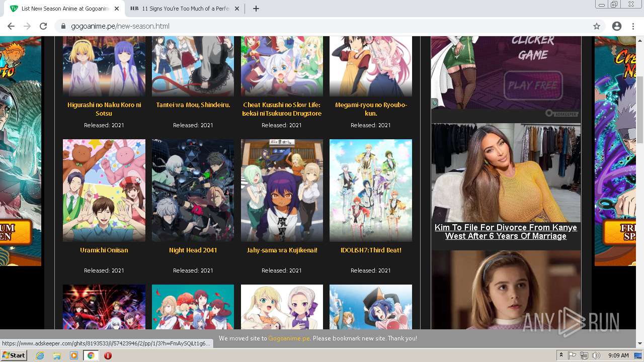View site information lock icon
644x362 pixels.
coord(63,26)
